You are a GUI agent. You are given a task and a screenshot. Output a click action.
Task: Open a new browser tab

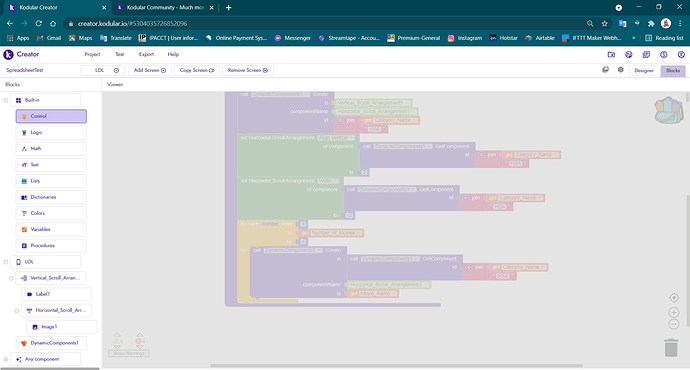point(228,7)
